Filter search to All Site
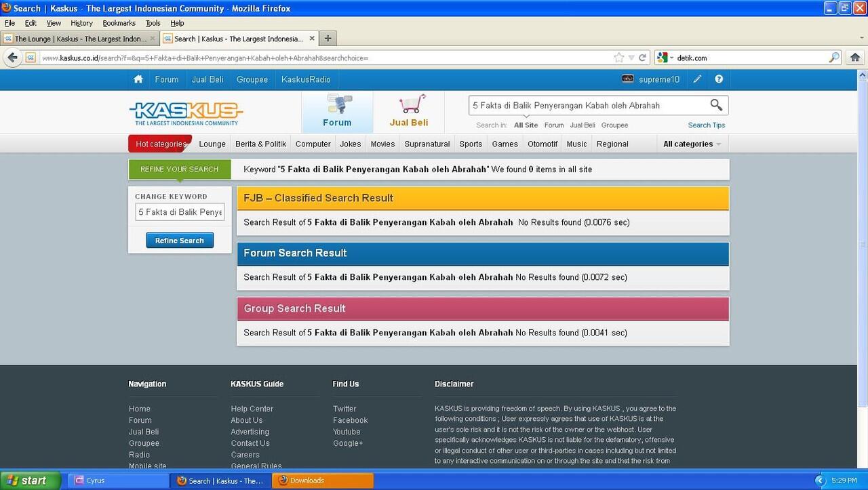The width and height of the screenshot is (868, 490). [x=526, y=125]
